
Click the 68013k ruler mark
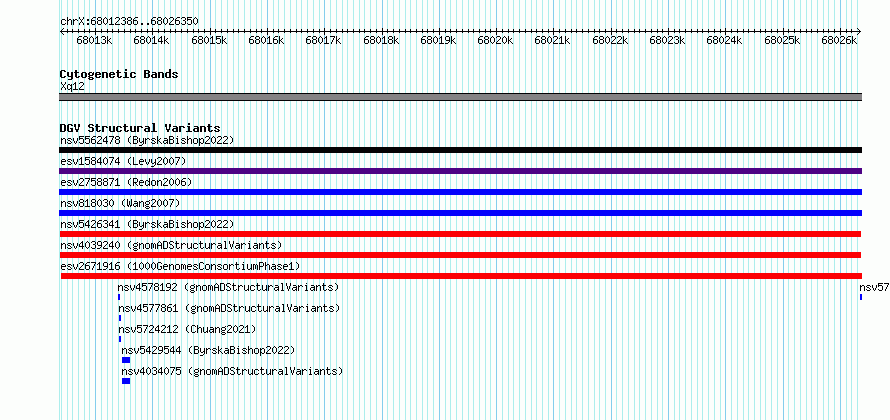(x=94, y=40)
